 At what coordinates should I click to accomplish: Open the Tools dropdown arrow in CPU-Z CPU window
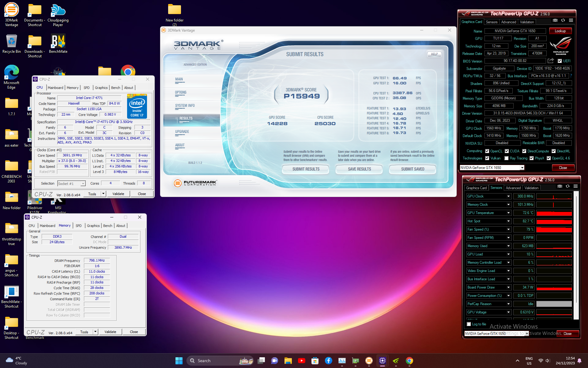[103, 194]
